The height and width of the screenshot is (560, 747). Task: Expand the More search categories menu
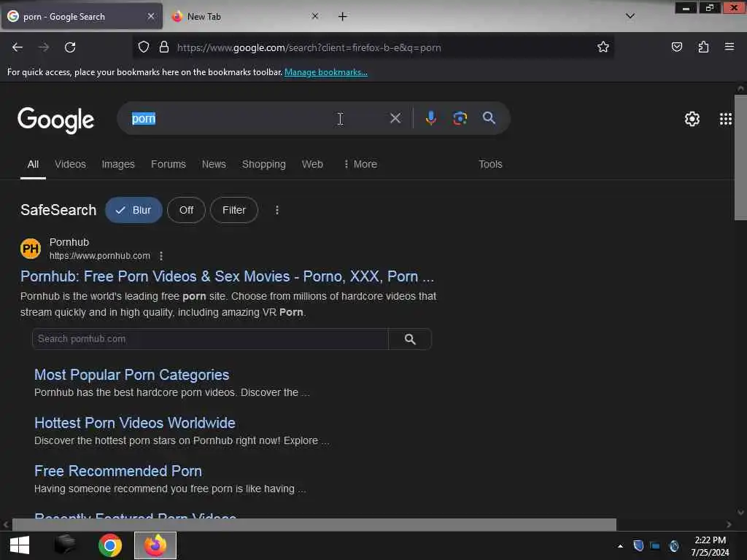360,164
